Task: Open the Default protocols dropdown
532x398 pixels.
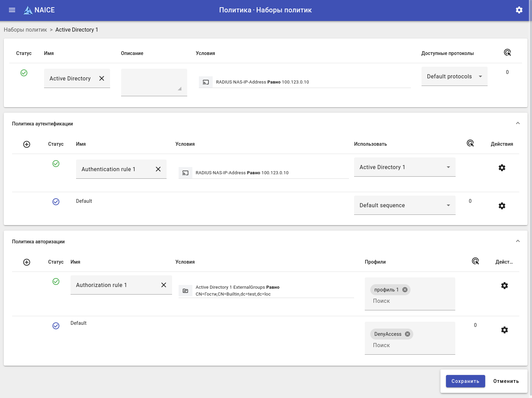Action: [x=454, y=76]
